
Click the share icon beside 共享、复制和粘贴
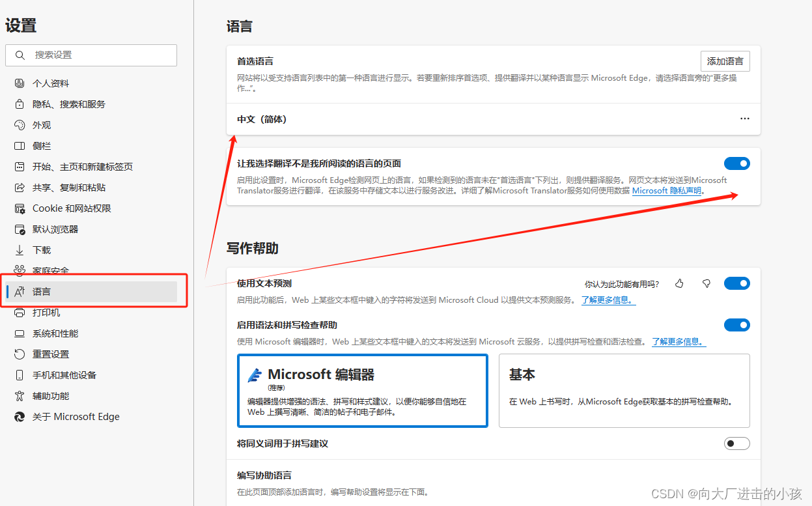tap(20, 188)
